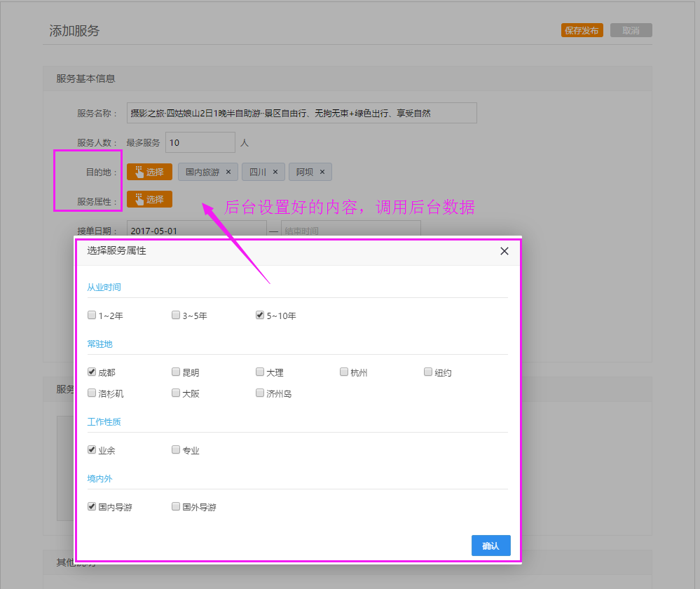Remove the 四川 destination tag
Screen dimensions: 700x589
(275, 172)
